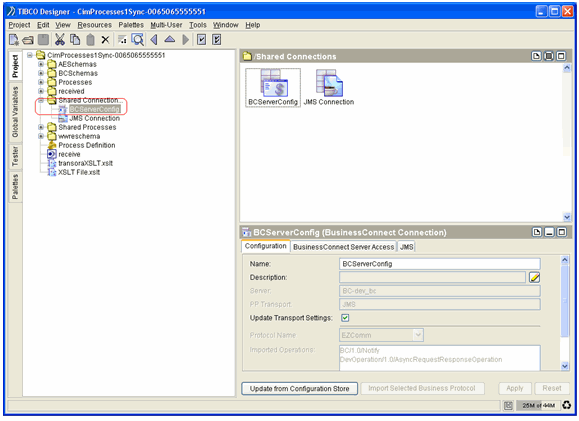Select JMS Connection in project tree
579x421 pixels.
tap(95, 119)
